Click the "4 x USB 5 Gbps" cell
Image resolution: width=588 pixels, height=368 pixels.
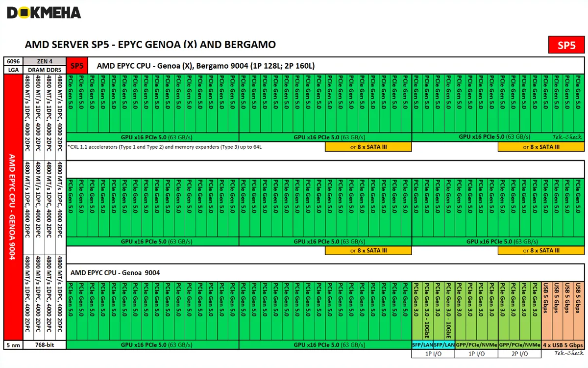click(x=563, y=345)
